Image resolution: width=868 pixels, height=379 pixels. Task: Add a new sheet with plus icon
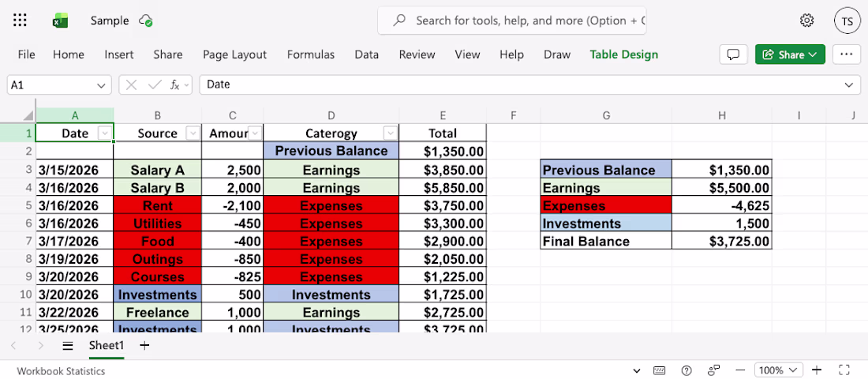pos(144,346)
